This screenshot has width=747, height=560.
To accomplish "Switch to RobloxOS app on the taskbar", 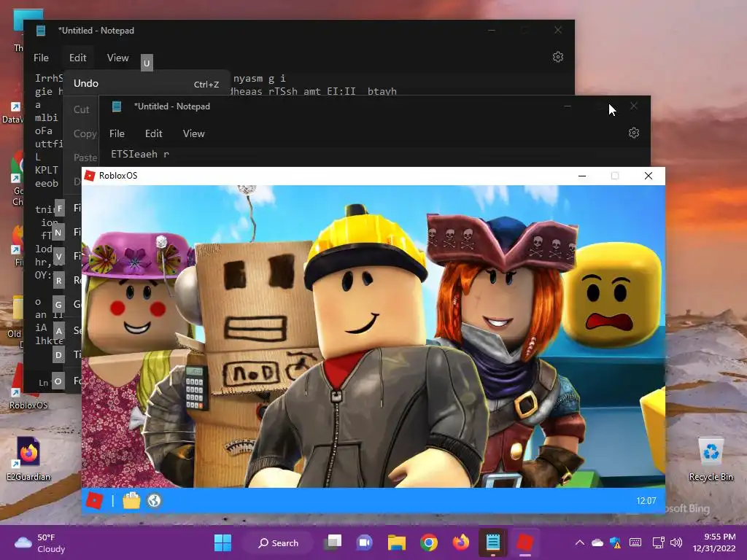I will tap(525, 542).
